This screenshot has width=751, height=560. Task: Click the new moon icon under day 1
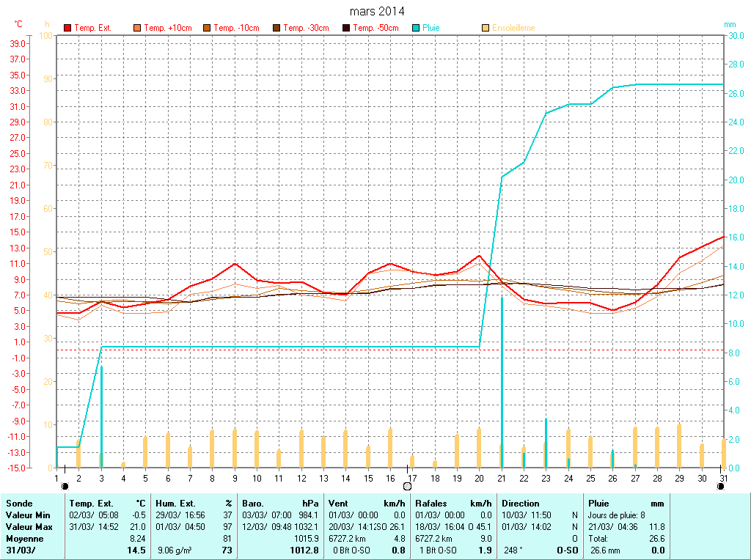pos(65,486)
